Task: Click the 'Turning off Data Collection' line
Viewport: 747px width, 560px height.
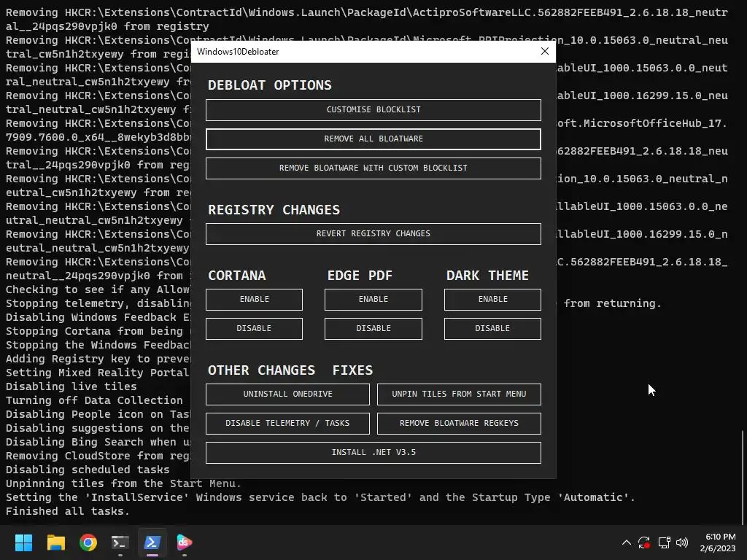Action: click(94, 400)
